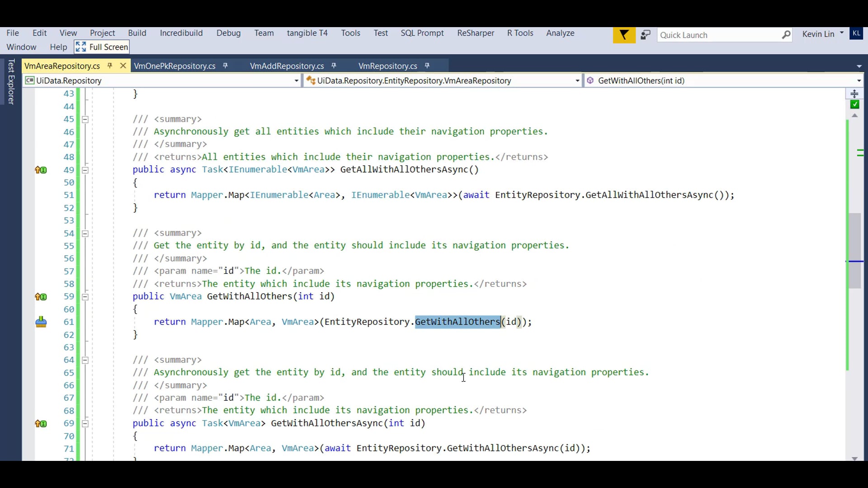Click the Send Feedback smiley icon
868x488 pixels.
tap(646, 35)
